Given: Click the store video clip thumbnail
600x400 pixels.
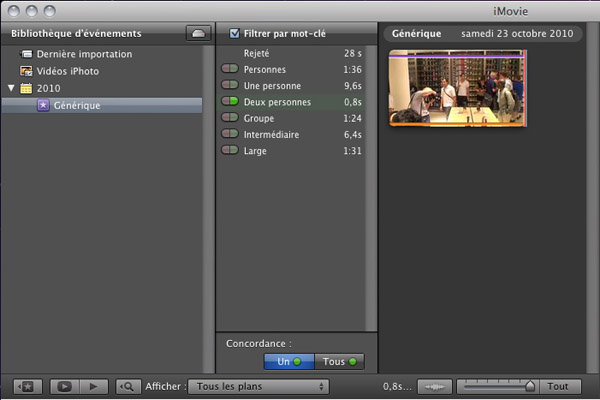Looking at the screenshot, I should pos(458,88).
